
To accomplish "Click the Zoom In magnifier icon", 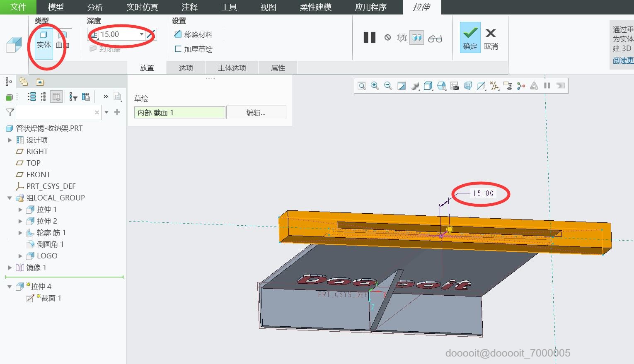I will [x=375, y=86].
